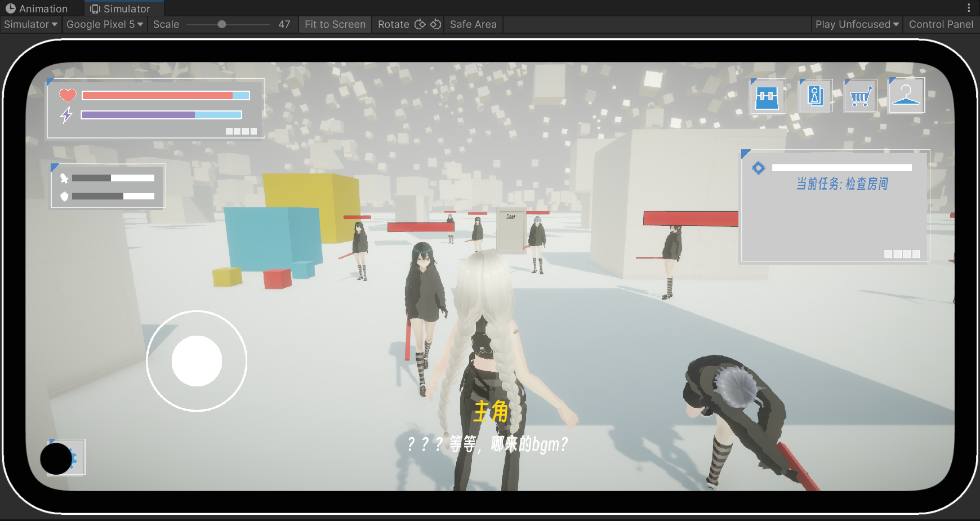Toggle the Safe Area overlay
This screenshot has width=980, height=521.
pos(473,24)
